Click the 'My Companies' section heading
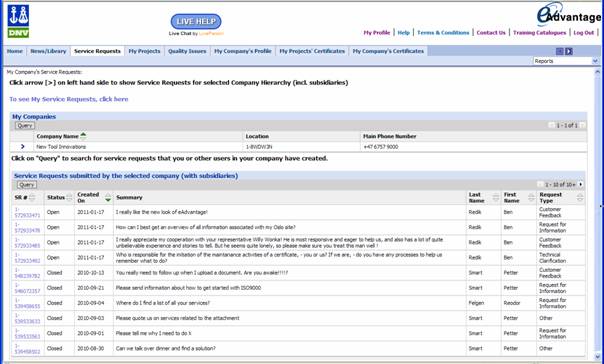 [34, 116]
